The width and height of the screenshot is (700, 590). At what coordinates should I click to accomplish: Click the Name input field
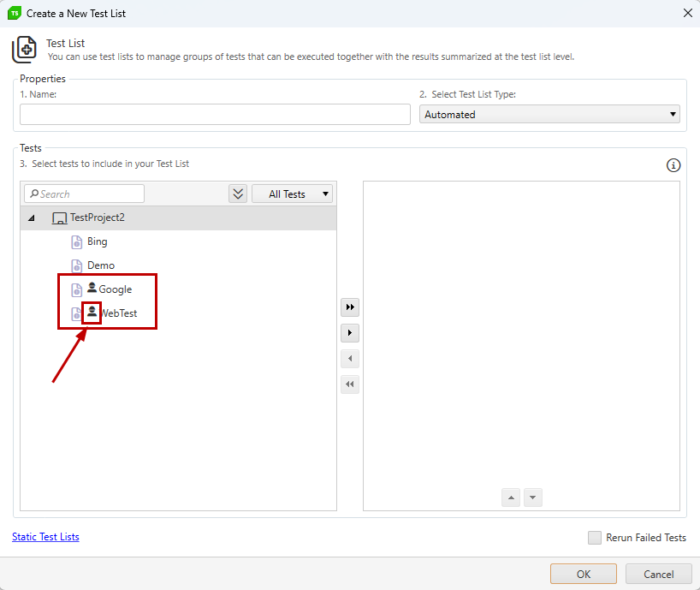(215, 115)
